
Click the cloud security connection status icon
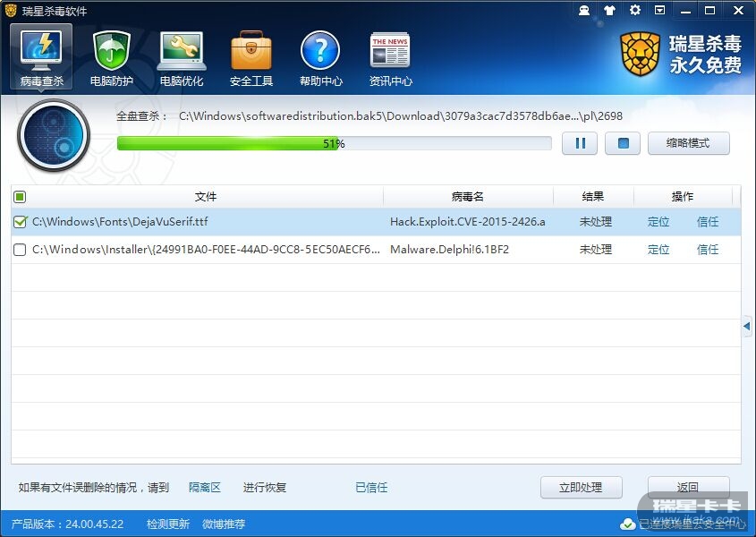[628, 524]
